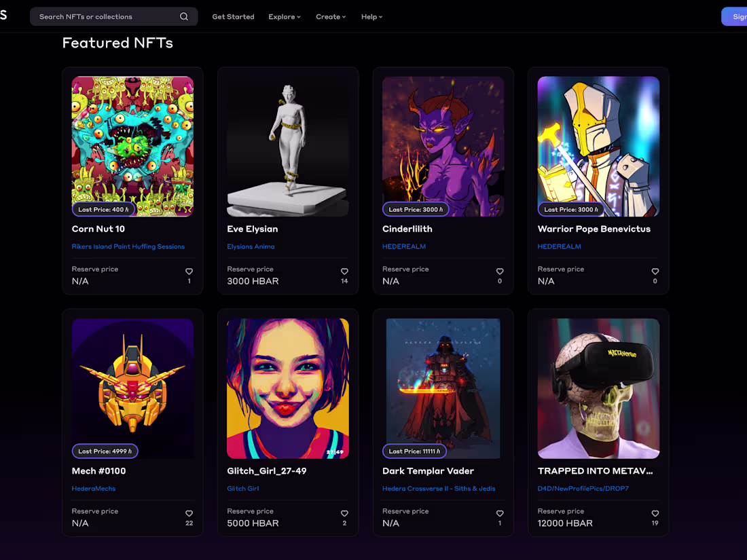This screenshot has height=560, width=747.
Task: Open the Create dropdown
Action: (x=331, y=16)
